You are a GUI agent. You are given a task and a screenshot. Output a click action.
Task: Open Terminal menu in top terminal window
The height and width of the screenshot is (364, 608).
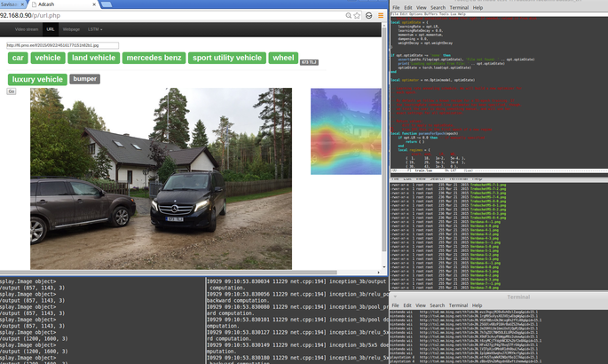459,7
